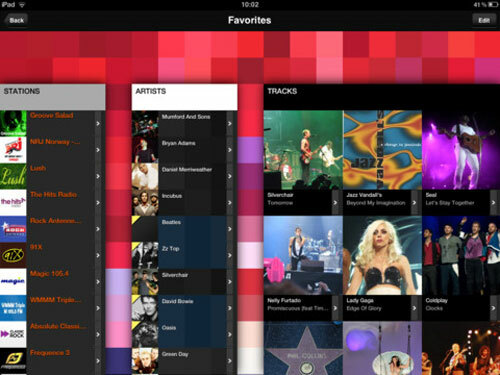Open The Hits Radio logo icon
This screenshot has height=375, width=500.
coord(13,202)
